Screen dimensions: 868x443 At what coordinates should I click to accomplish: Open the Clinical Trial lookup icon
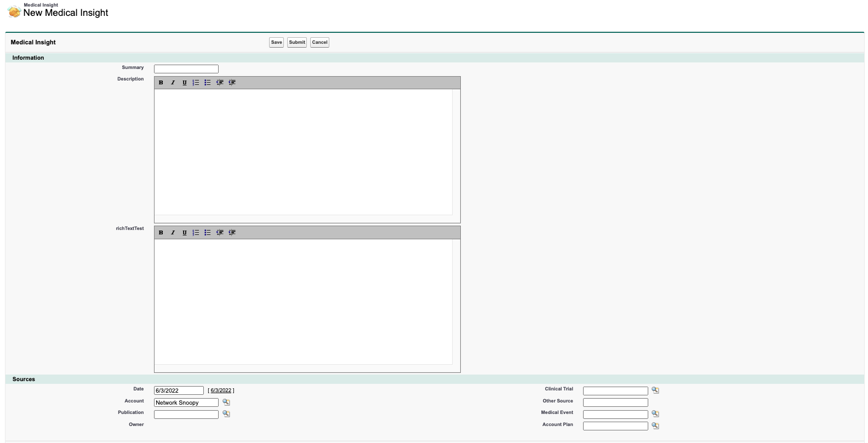pos(655,390)
